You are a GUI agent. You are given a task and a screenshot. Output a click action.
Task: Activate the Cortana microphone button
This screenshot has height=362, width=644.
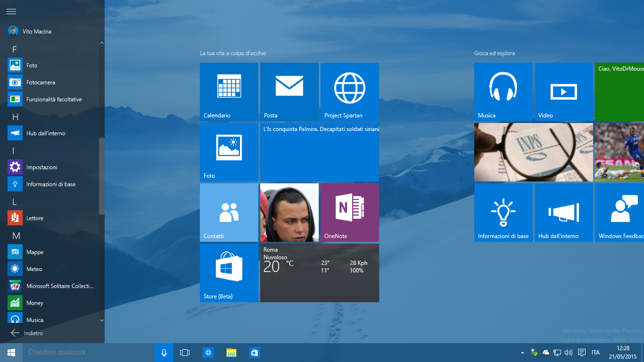[x=164, y=353]
